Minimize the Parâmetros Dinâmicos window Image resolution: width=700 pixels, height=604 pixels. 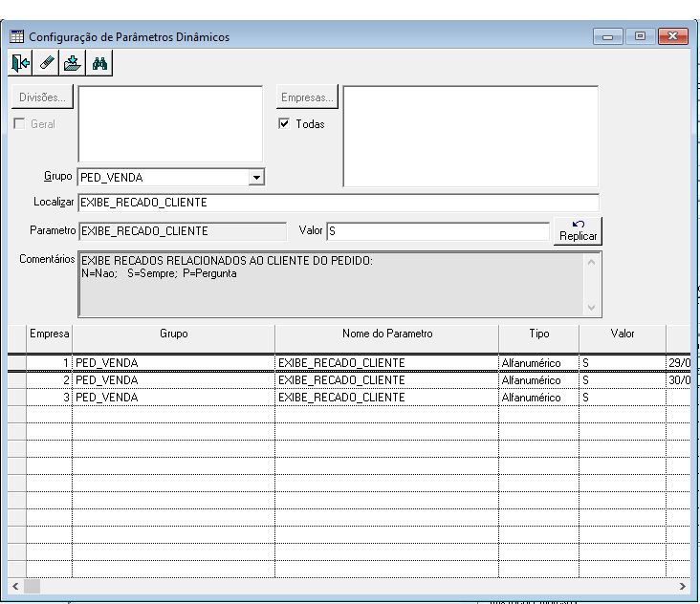pos(607,36)
